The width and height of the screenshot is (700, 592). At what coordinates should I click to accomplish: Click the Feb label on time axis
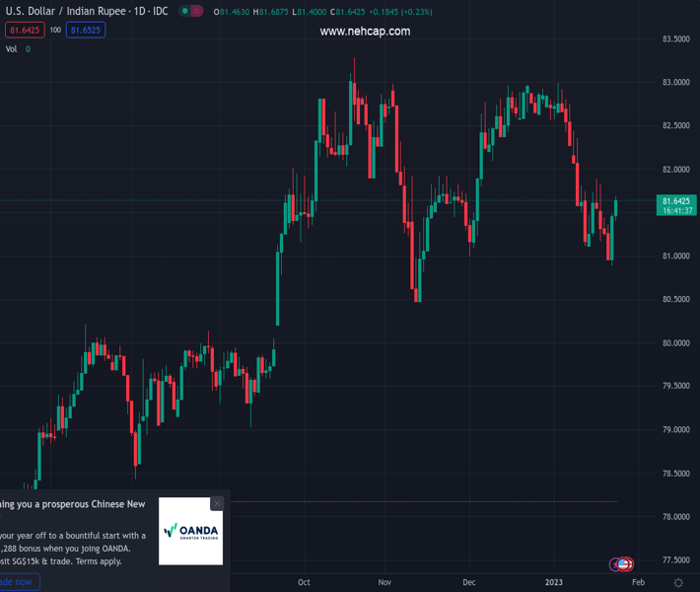[x=638, y=582]
